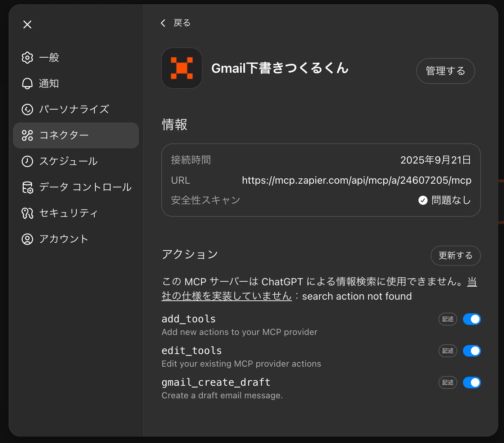Toggle the add_tools action switch

click(472, 319)
